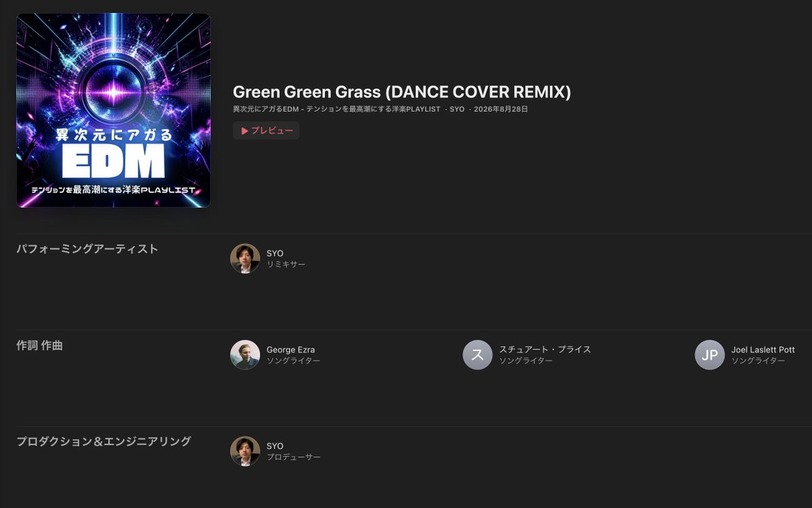Click ソングライター label under スチュアート・プライス

click(526, 360)
